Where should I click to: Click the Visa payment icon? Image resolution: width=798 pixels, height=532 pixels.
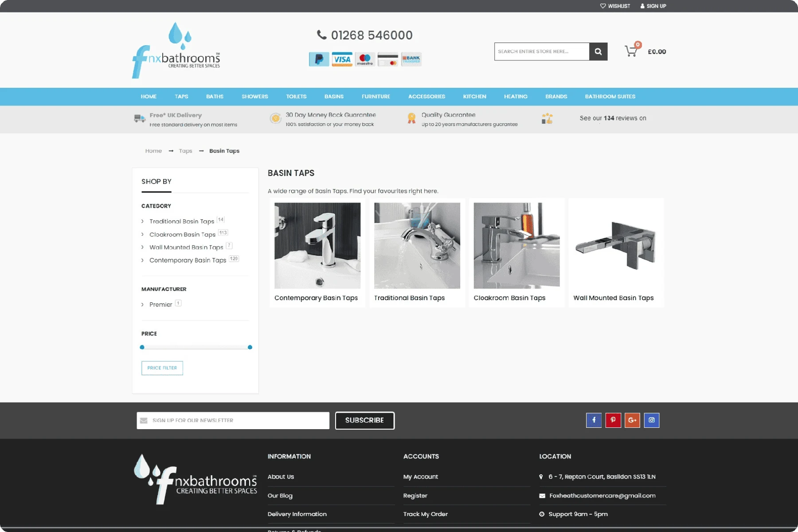click(342, 59)
